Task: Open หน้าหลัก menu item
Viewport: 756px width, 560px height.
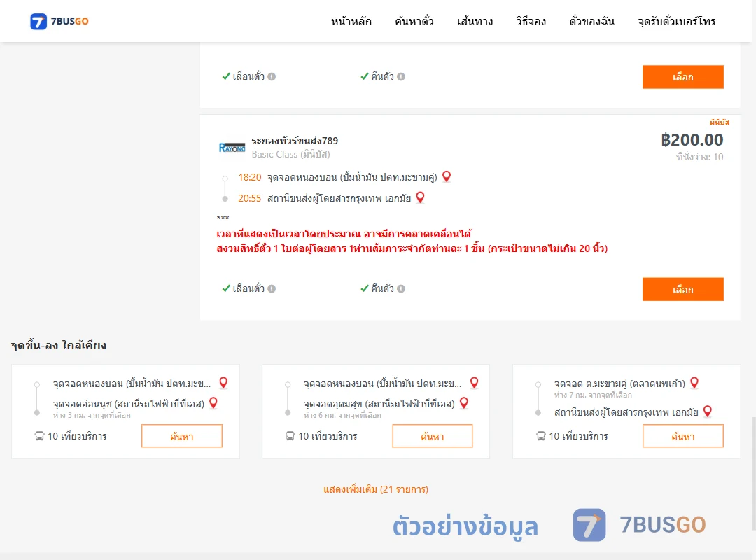Action: pos(351,21)
